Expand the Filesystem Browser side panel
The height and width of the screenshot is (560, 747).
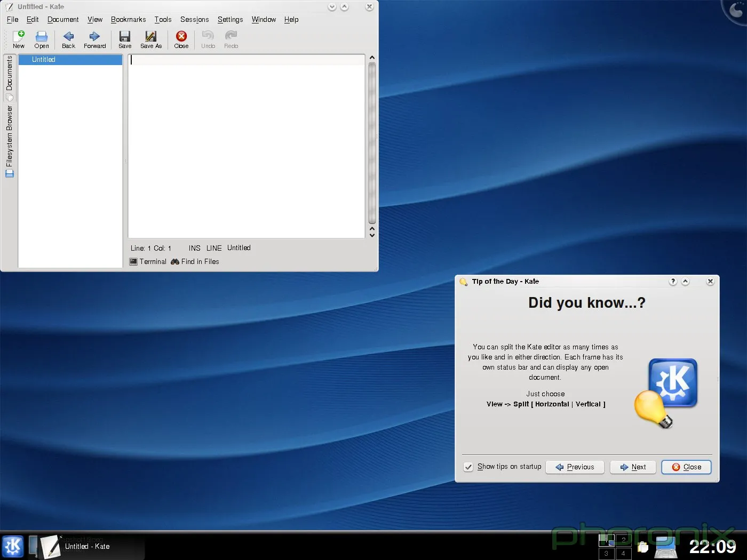click(10, 141)
